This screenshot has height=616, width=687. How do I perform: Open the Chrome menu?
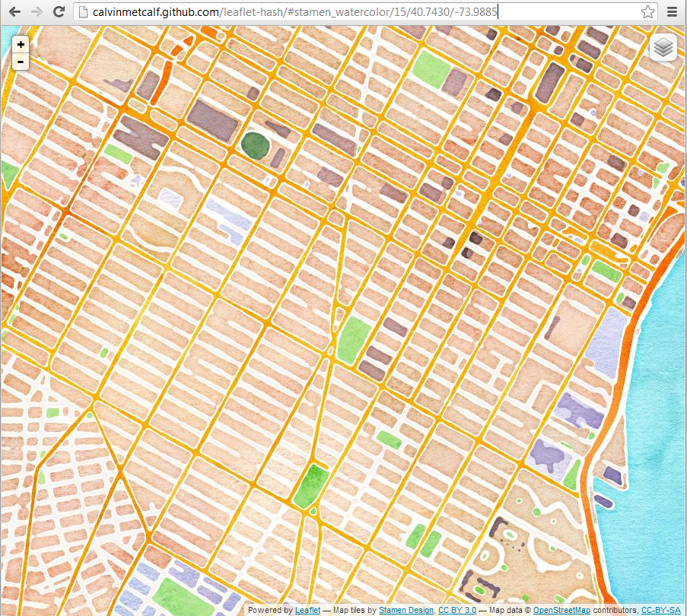pyautogui.click(x=672, y=12)
